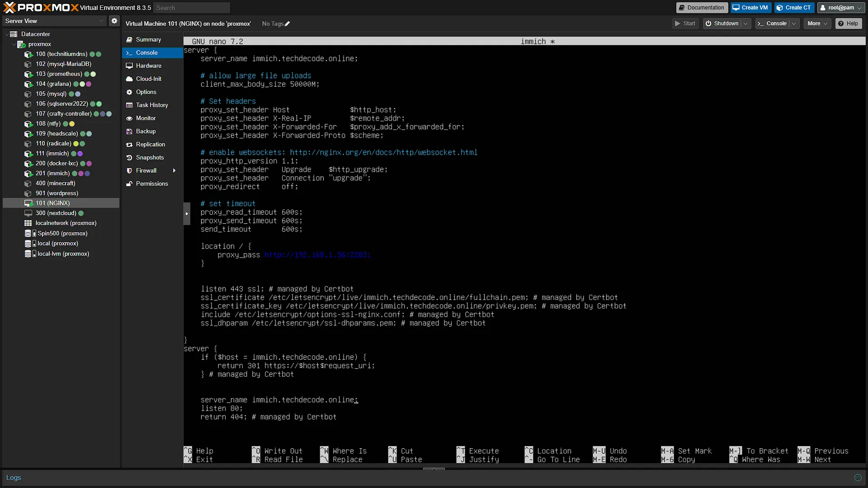The image size is (868, 488).
Task: Click the Permissions unlock icon
Action: pos(129,184)
